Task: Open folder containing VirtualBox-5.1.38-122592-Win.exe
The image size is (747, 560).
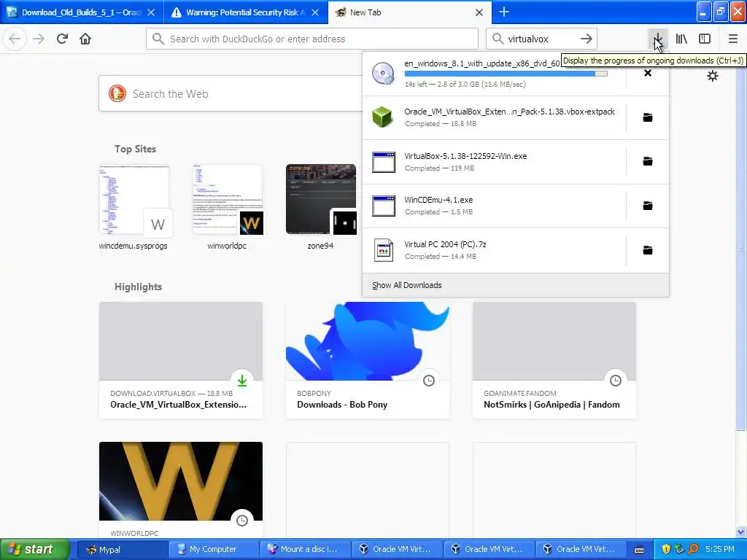Action: click(648, 161)
